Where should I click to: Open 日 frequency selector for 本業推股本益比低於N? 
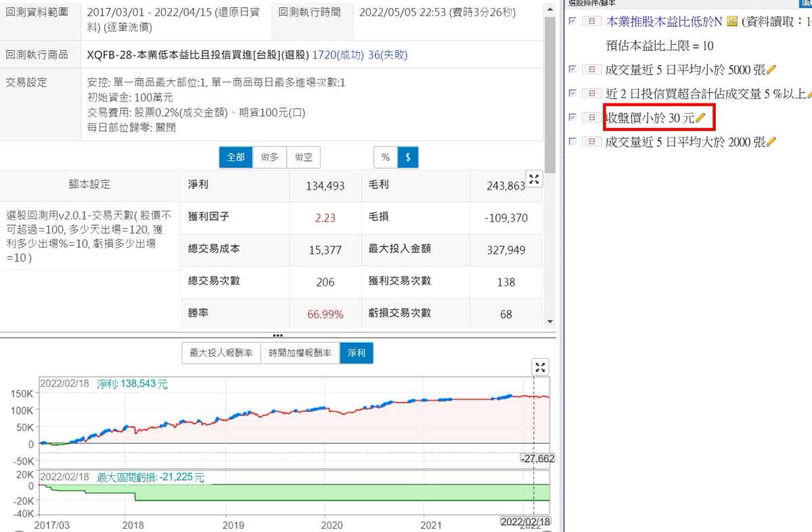pyautogui.click(x=592, y=22)
